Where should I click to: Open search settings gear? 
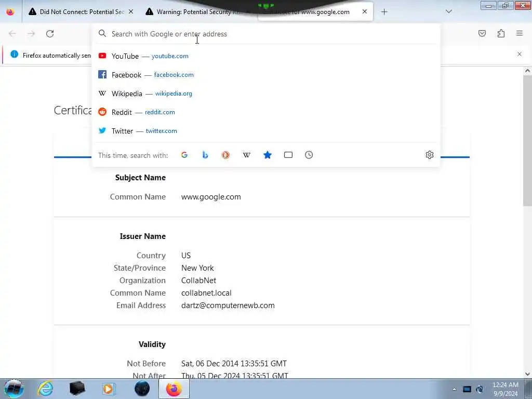coord(430,155)
